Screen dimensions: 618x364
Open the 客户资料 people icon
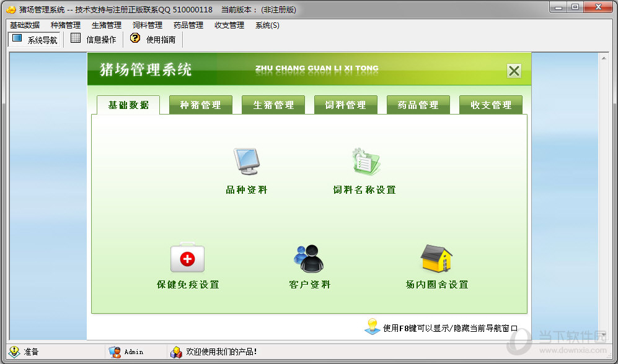(x=309, y=259)
